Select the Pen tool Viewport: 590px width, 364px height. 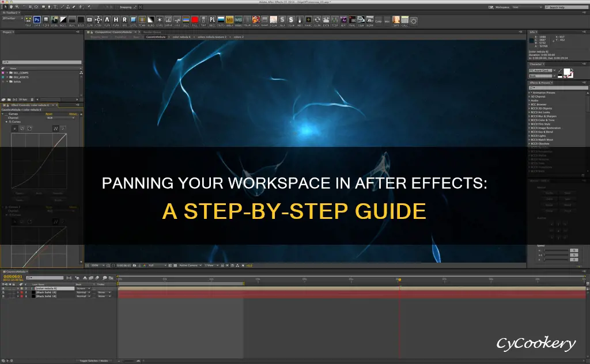50,7
